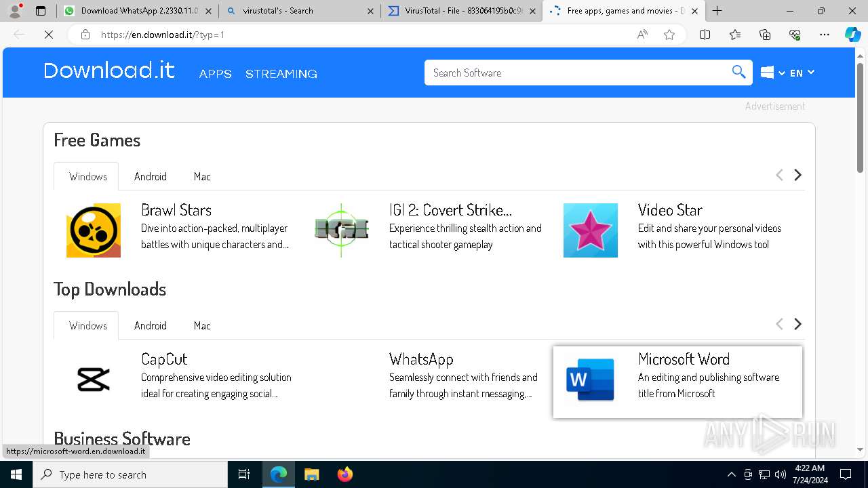
Task: Open the taskbar clock and date
Action: (x=809, y=474)
